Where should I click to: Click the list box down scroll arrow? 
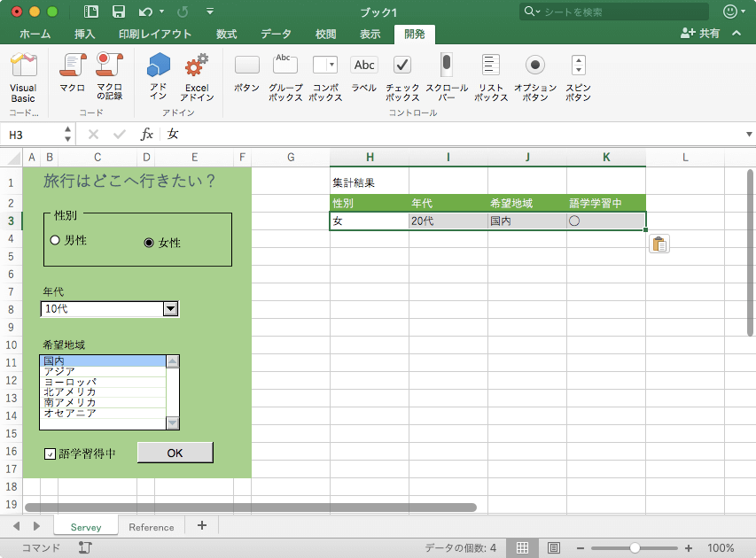coord(172,422)
